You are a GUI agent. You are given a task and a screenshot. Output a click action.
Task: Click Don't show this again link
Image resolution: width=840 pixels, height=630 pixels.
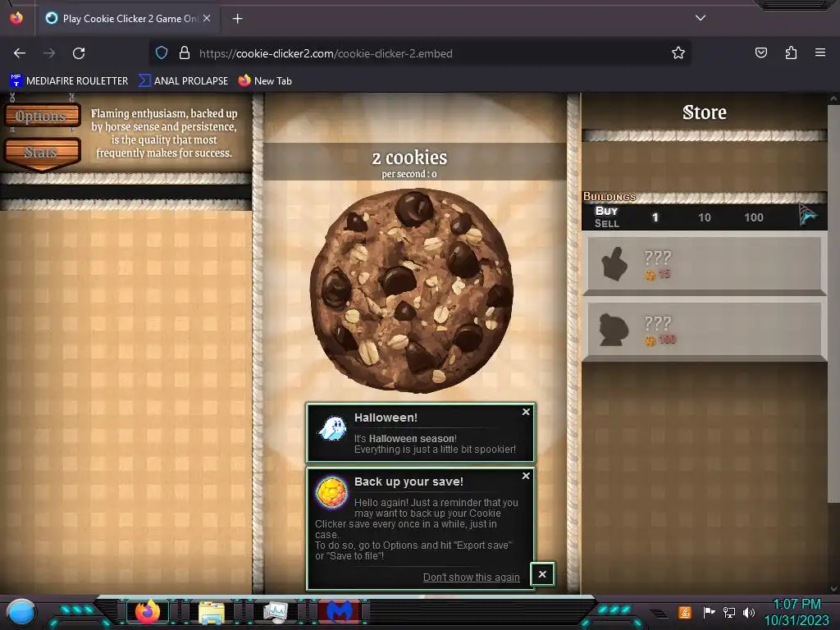click(x=472, y=577)
